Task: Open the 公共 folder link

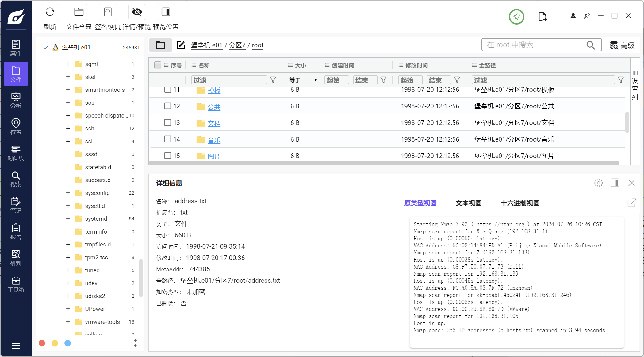Action: pyautogui.click(x=214, y=107)
